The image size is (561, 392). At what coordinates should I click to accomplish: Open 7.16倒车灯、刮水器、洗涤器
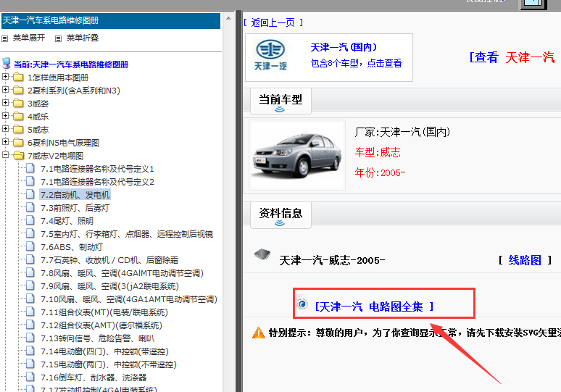(x=93, y=378)
